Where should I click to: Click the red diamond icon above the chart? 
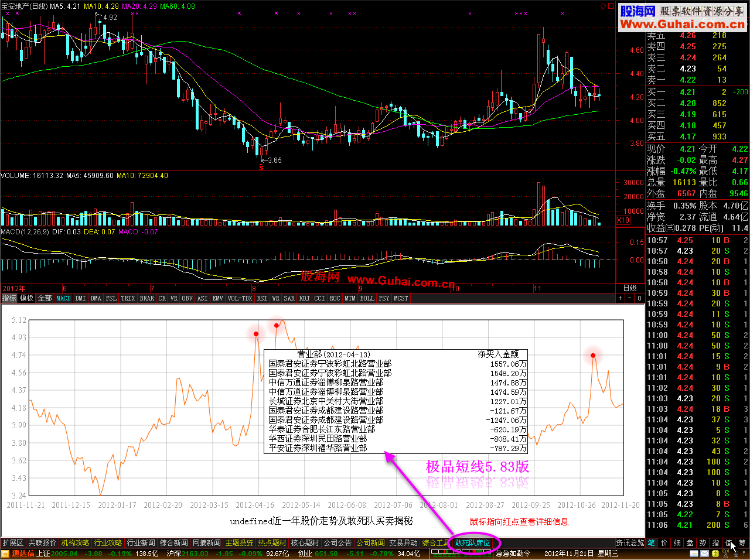tap(604, 6)
